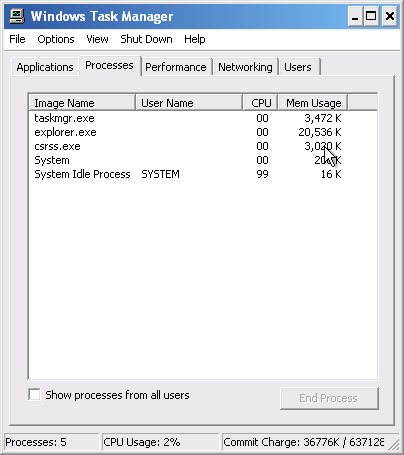Image resolution: width=404 pixels, height=455 pixels.
Task: Maximize the Task Manager window
Action: tap(371, 16)
